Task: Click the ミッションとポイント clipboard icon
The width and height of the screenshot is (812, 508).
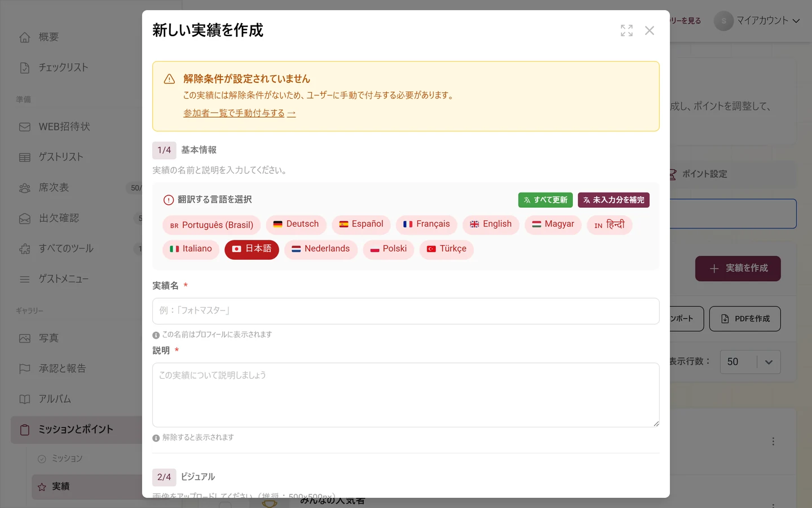Action: 25,430
